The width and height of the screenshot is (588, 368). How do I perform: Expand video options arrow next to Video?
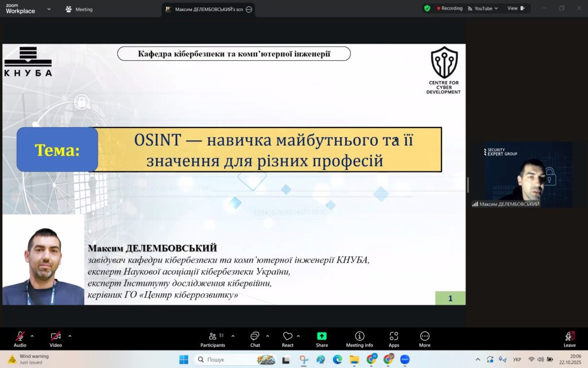[70, 336]
